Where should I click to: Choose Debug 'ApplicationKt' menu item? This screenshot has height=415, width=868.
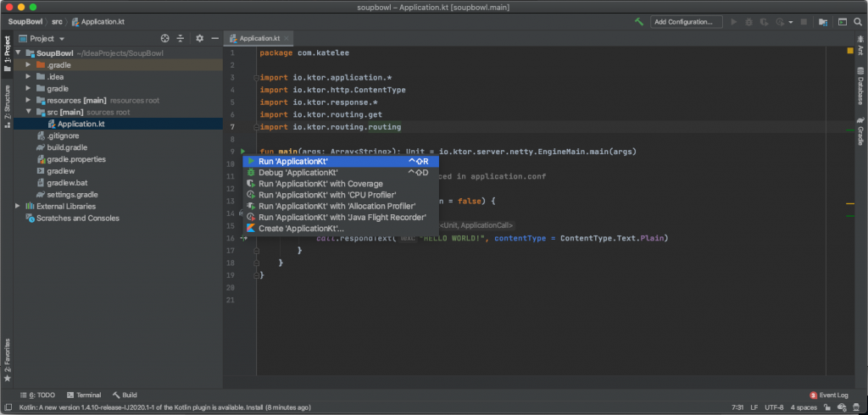pos(341,173)
